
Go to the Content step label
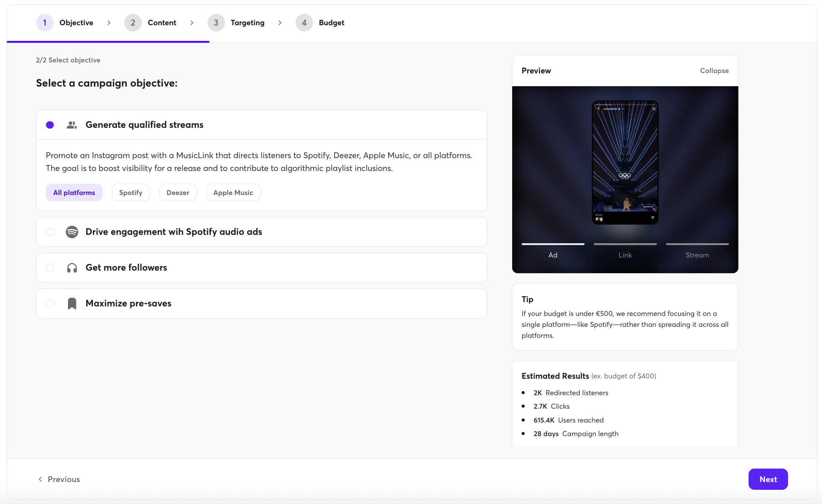click(x=162, y=23)
